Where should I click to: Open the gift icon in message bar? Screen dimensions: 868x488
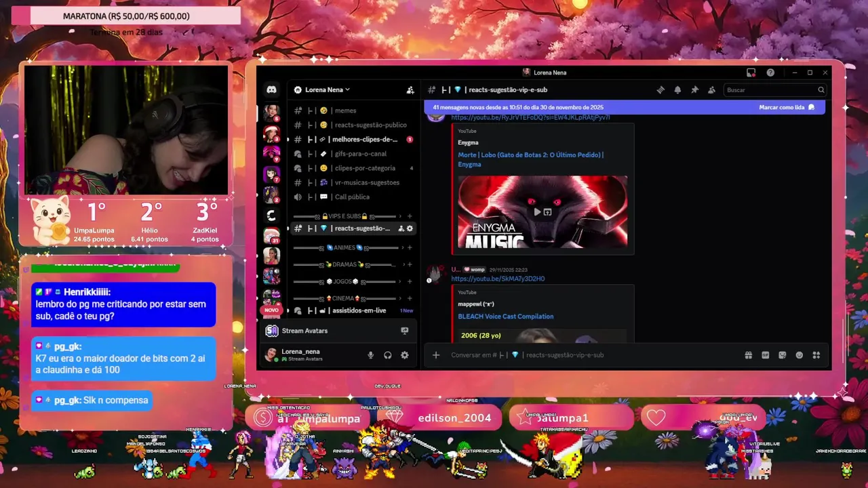click(x=749, y=354)
